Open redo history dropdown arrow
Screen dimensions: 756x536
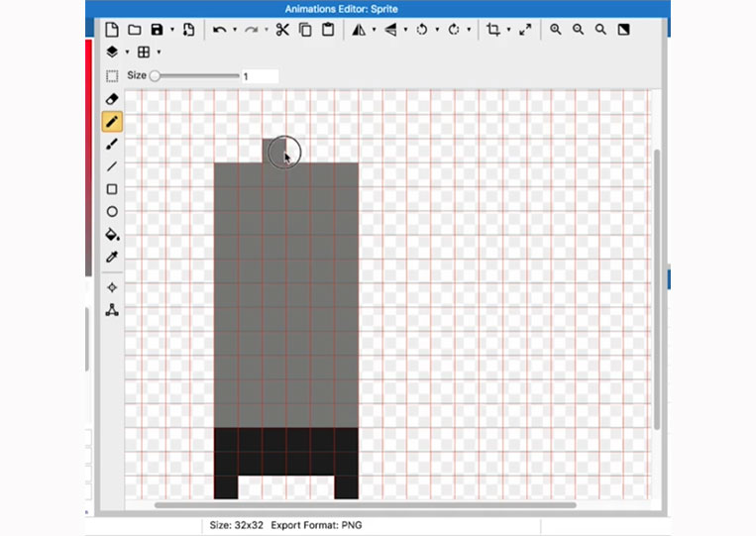267,30
